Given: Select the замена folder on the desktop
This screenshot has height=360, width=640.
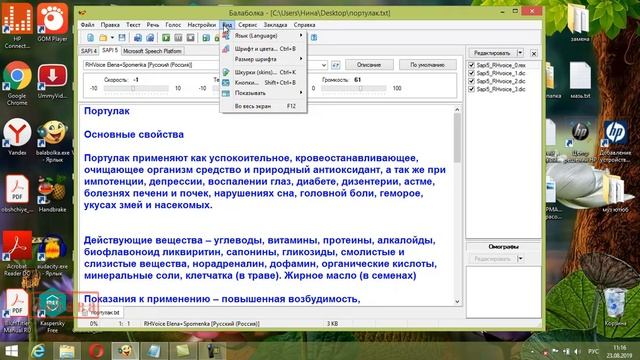Looking at the screenshot, I should (x=580, y=23).
